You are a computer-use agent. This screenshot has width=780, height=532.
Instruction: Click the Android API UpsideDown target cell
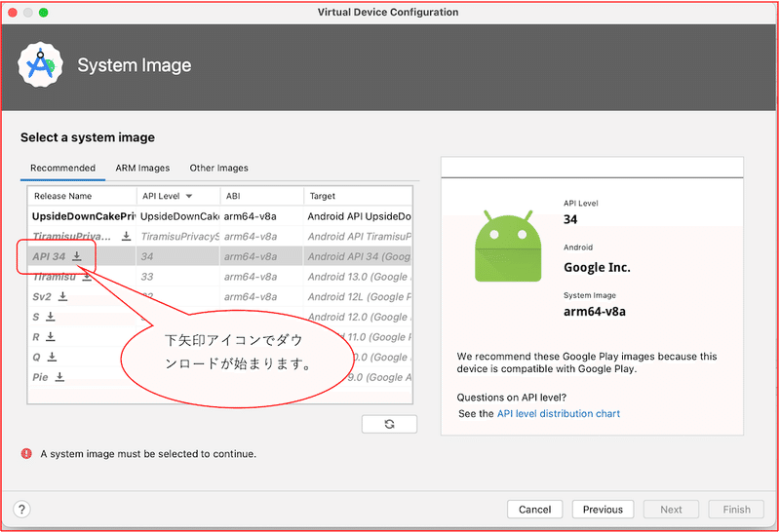[359, 216]
